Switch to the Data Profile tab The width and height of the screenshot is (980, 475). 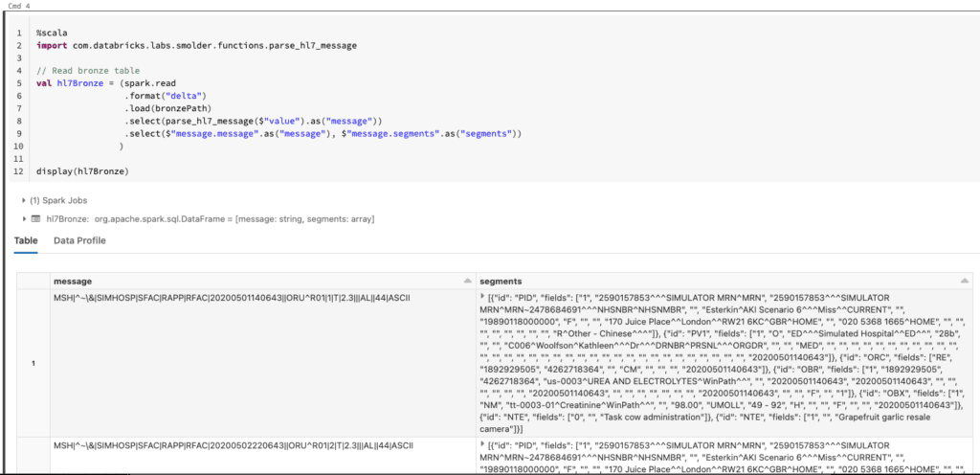[x=79, y=240]
